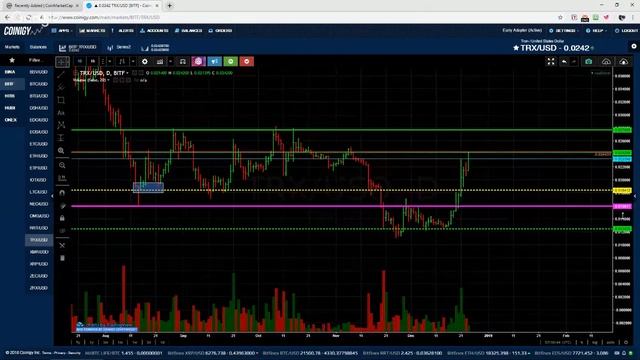Open the APPS dropdown menu
Viewport: 640px width, 360px height.
(62, 31)
